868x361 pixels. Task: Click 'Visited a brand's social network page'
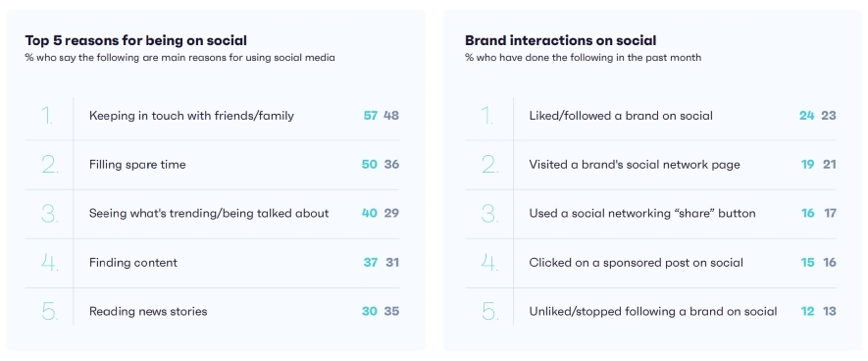point(635,165)
